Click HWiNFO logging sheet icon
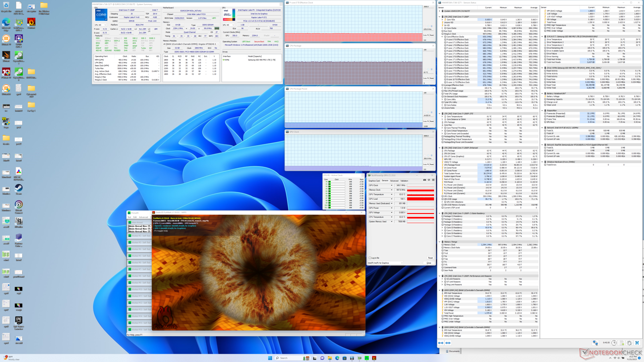 tap(622, 343)
